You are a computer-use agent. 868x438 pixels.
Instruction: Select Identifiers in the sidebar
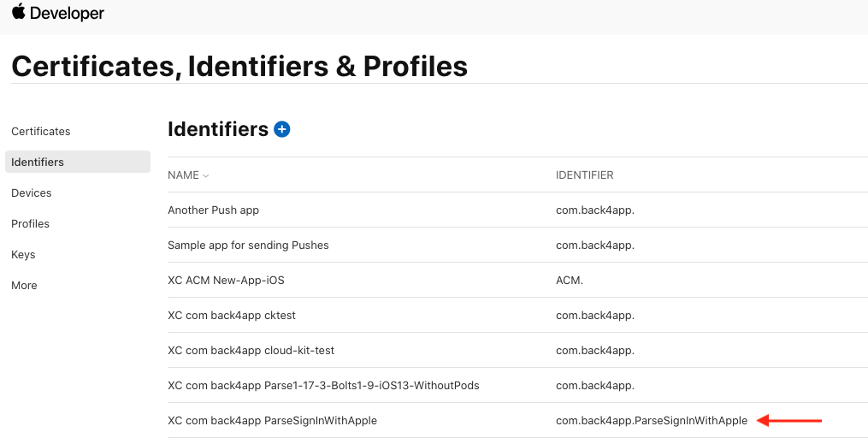[x=78, y=162]
